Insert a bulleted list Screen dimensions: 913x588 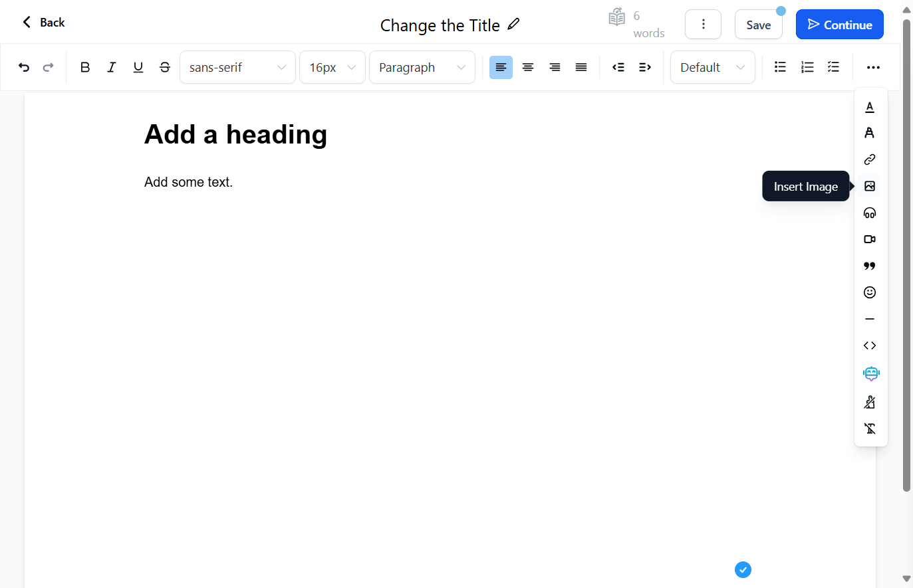pyautogui.click(x=781, y=67)
